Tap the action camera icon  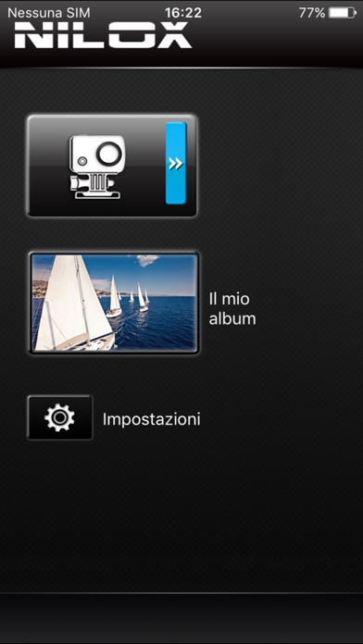[97, 167]
